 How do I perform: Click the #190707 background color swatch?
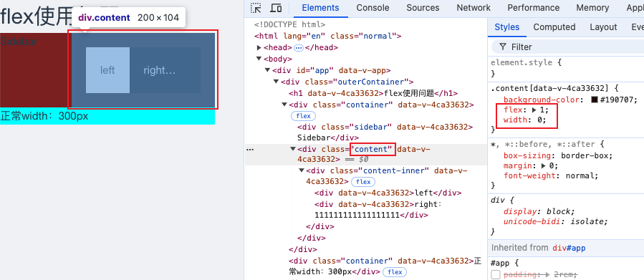coord(595,100)
